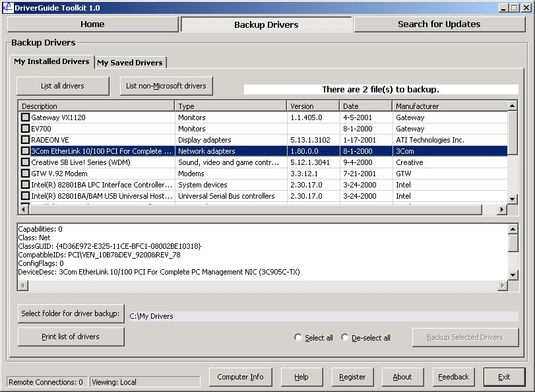Open Computer Info
Image resolution: width=535 pixels, height=392 pixels.
point(241,377)
